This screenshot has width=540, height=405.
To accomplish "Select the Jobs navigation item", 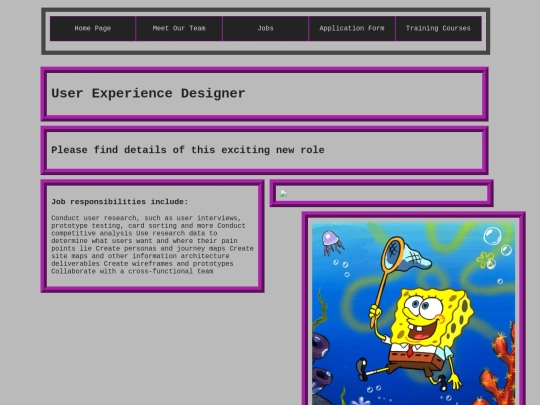I will (x=266, y=29).
